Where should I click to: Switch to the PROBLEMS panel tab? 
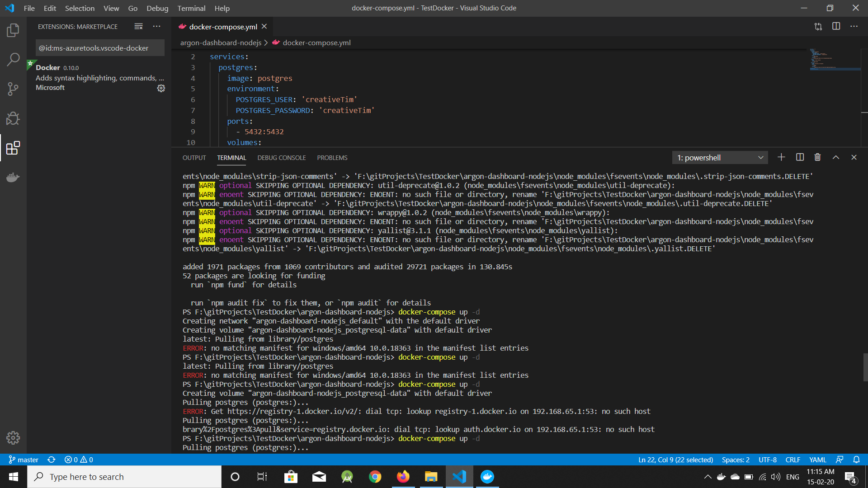tap(332, 158)
